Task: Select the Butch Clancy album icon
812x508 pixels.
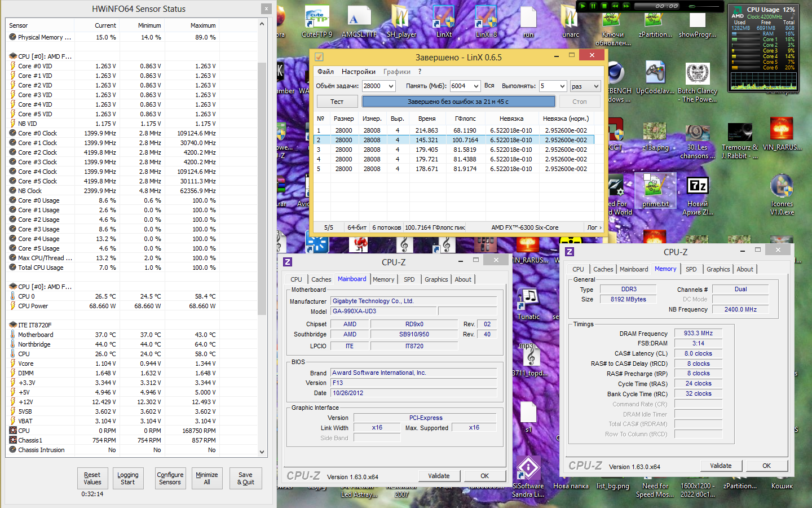Action: (x=698, y=74)
